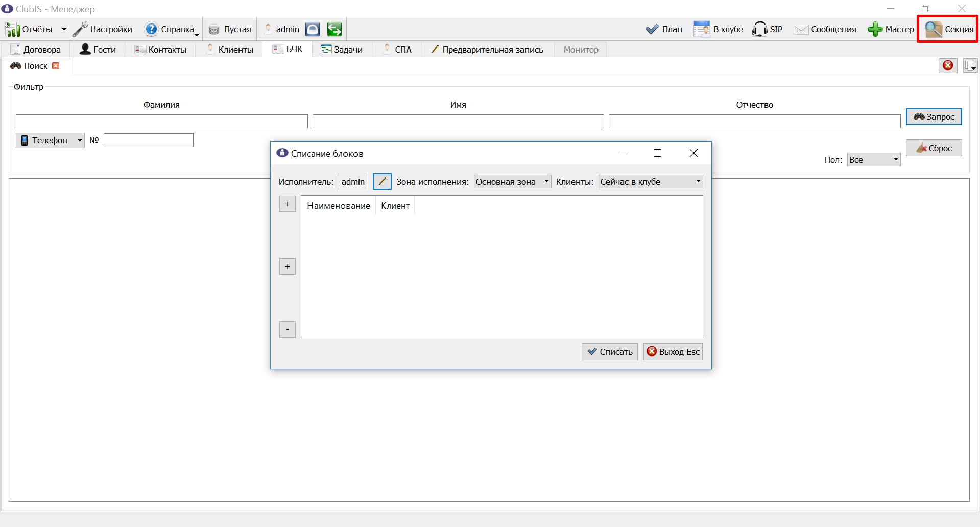The width and height of the screenshot is (980, 527).
Task: Click the Сброс reset button
Action: click(934, 148)
